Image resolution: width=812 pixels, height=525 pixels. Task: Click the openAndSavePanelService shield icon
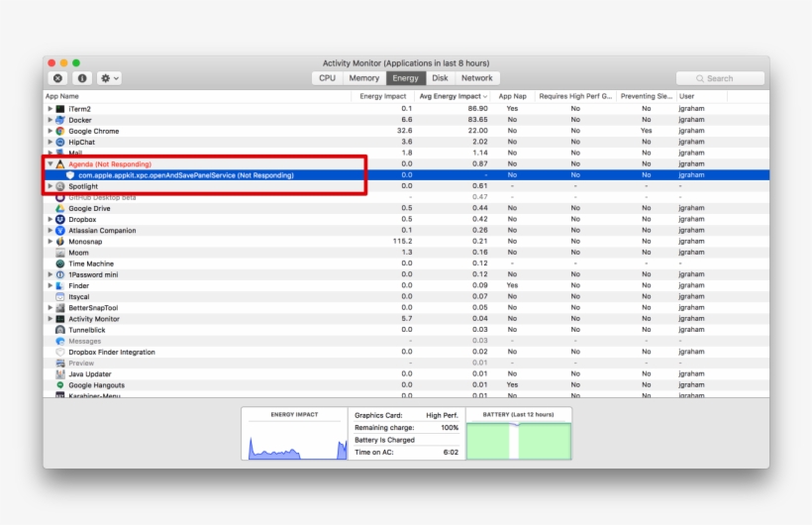[x=70, y=175]
